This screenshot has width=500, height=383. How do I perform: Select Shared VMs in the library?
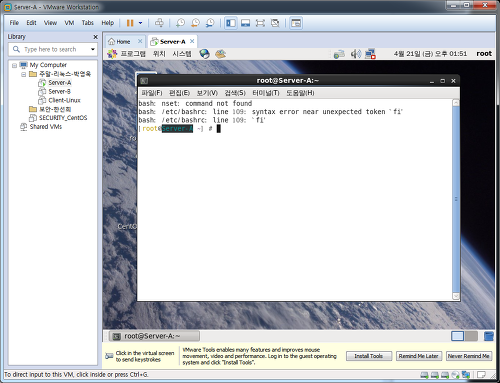46,127
